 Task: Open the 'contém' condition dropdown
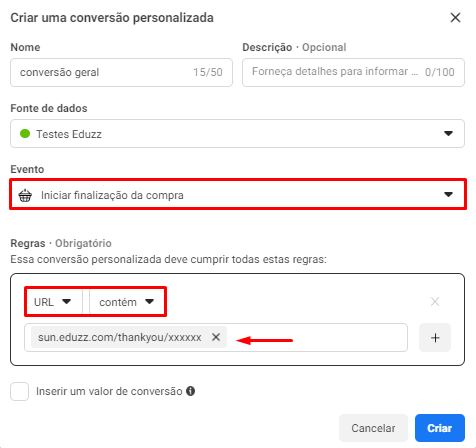click(127, 302)
